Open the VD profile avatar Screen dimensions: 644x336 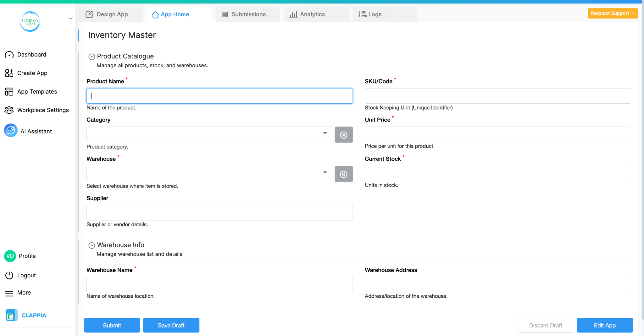[x=10, y=256]
